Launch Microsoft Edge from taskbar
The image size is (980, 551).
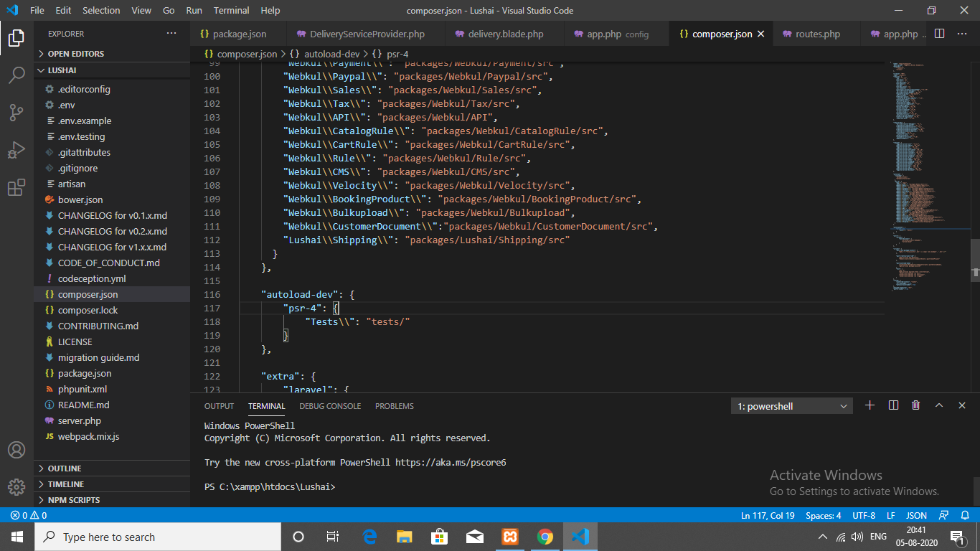[x=370, y=537]
